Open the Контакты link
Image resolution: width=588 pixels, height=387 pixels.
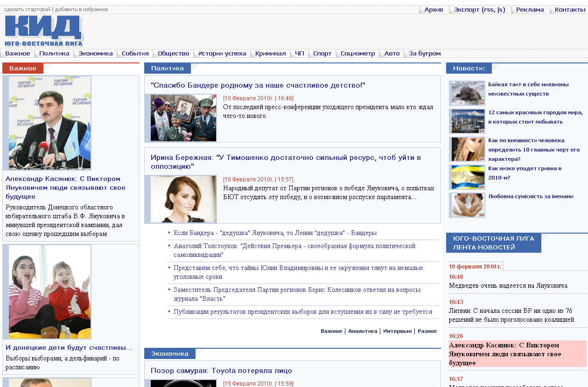pos(570,10)
